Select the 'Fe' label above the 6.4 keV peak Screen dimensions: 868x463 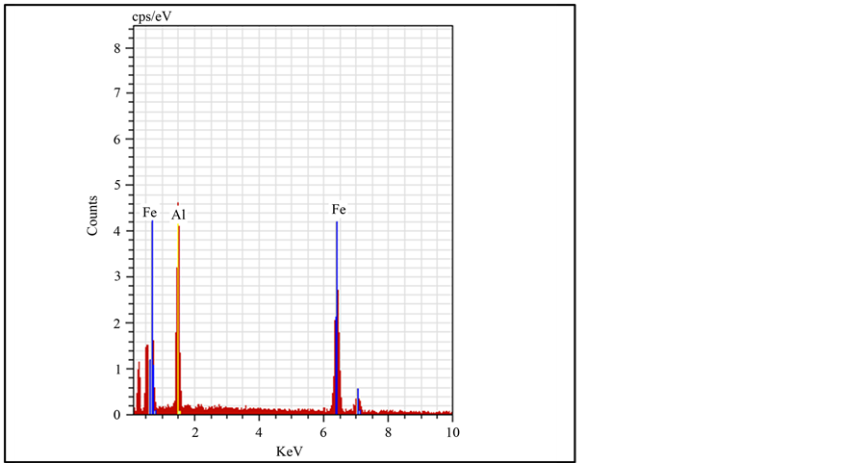coord(339,209)
